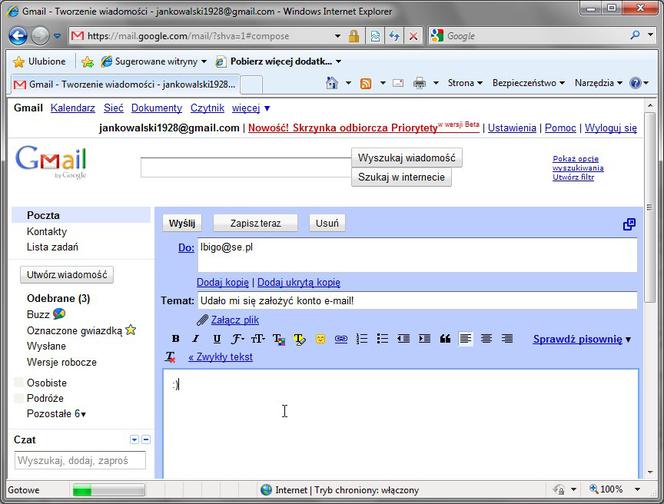Decrease indent of the text
This screenshot has width=664, height=504.
403,339
